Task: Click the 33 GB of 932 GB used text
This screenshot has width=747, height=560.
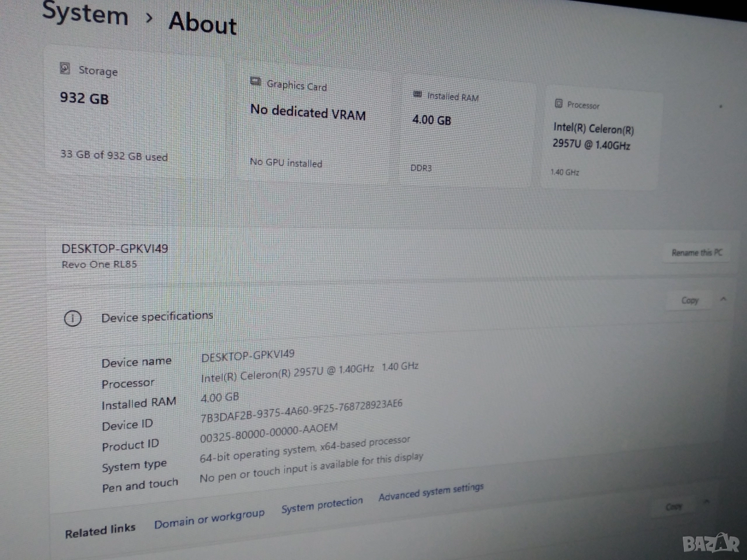Action: click(114, 155)
